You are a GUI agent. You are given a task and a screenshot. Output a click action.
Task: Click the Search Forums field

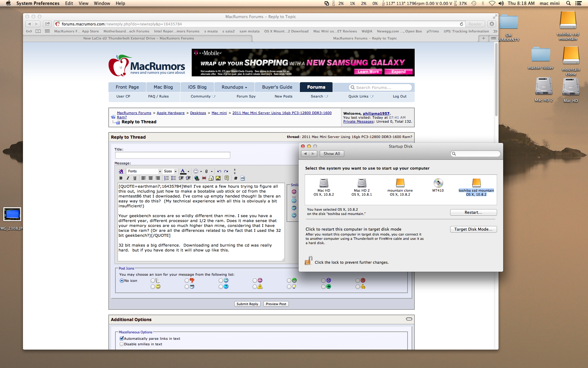point(380,87)
